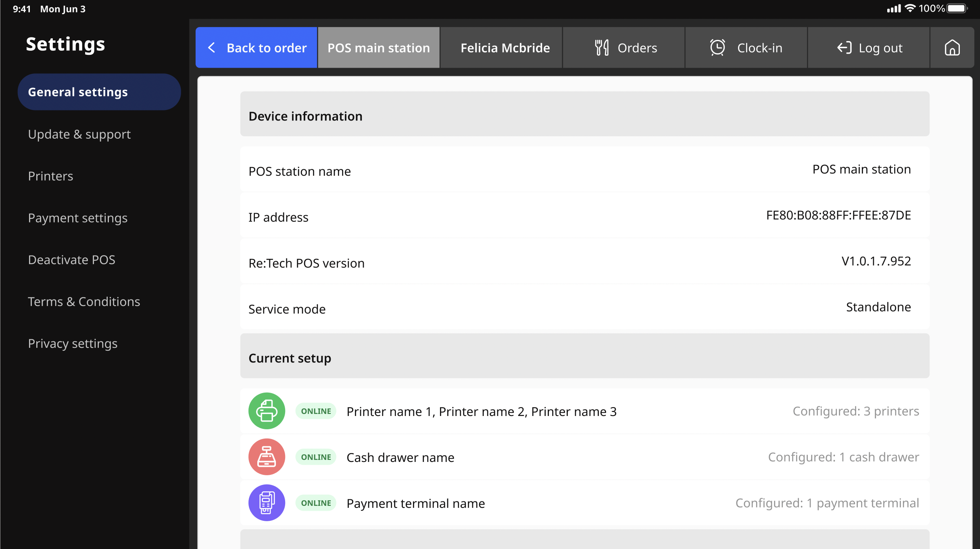Click the red cash drawer icon
This screenshot has width=980, height=549.
pos(267,457)
